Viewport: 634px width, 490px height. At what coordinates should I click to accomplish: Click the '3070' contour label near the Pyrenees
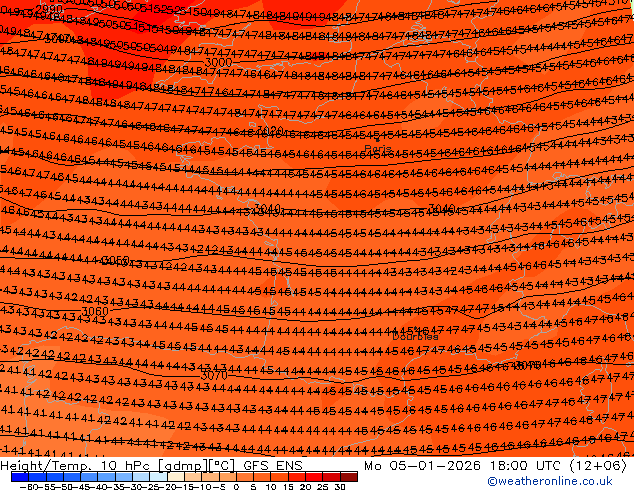(214, 376)
